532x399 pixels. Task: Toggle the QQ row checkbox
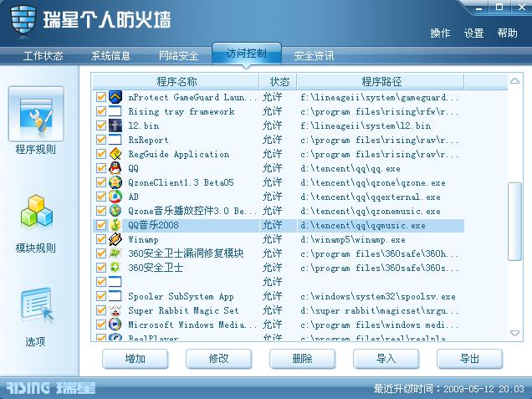(101, 168)
